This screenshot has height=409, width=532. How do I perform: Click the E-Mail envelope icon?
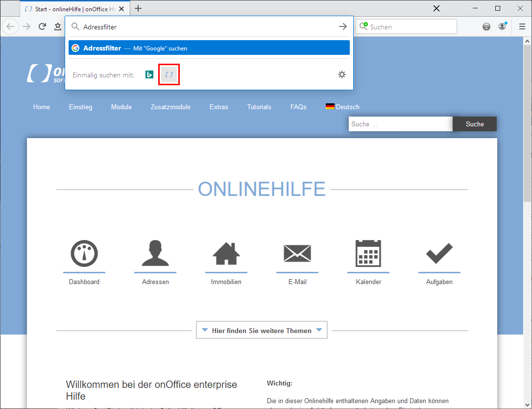[x=297, y=253]
